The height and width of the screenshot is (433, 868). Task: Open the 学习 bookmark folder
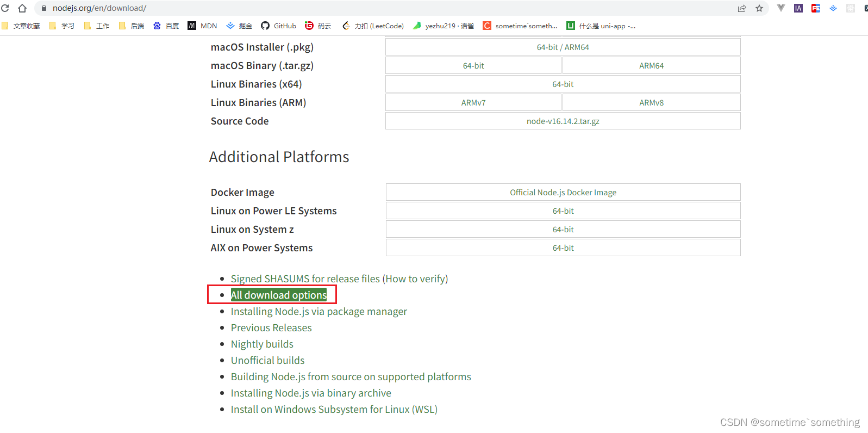click(x=62, y=26)
